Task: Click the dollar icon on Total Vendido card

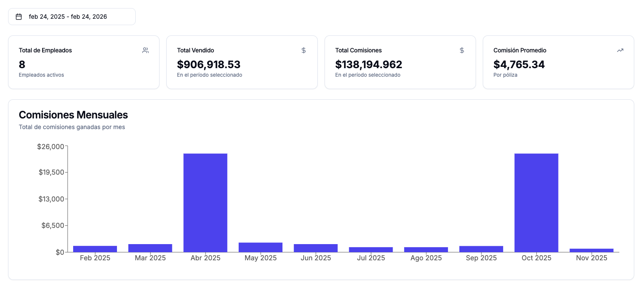Action: point(304,50)
